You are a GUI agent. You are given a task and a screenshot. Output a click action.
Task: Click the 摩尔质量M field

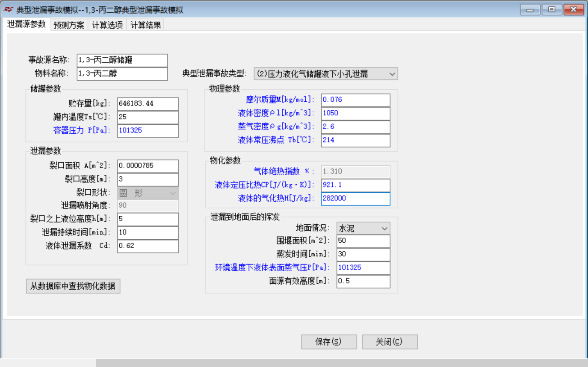[356, 100]
